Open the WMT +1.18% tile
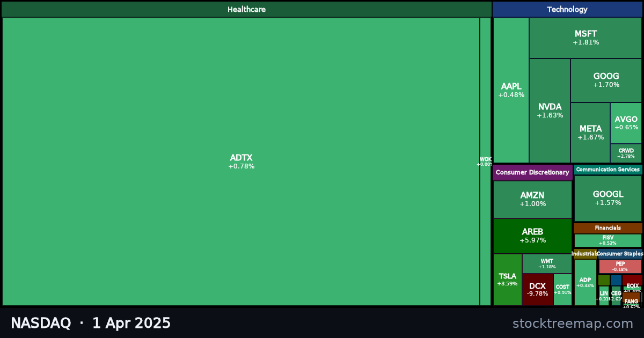Image resolution: width=644 pixels, height=338 pixels. [x=547, y=263]
